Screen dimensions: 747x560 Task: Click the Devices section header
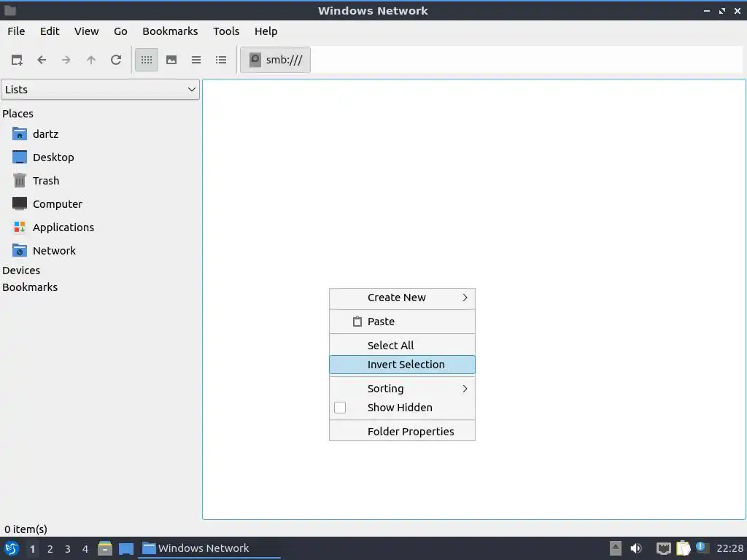(21, 270)
